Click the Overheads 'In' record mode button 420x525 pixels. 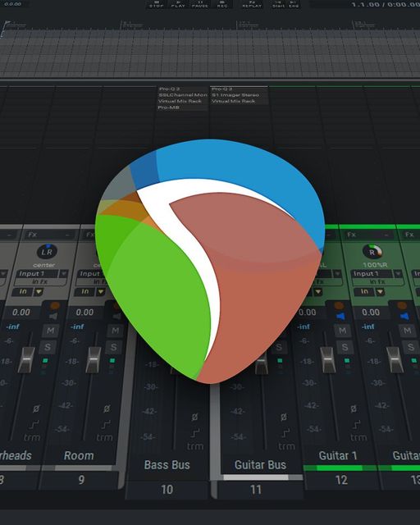coord(23,292)
